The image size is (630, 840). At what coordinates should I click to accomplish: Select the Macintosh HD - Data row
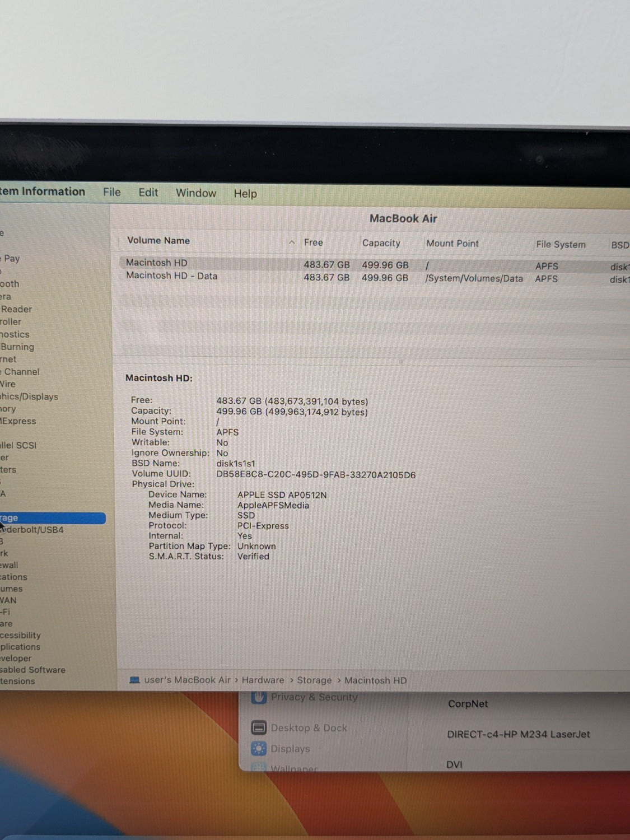coord(374,277)
